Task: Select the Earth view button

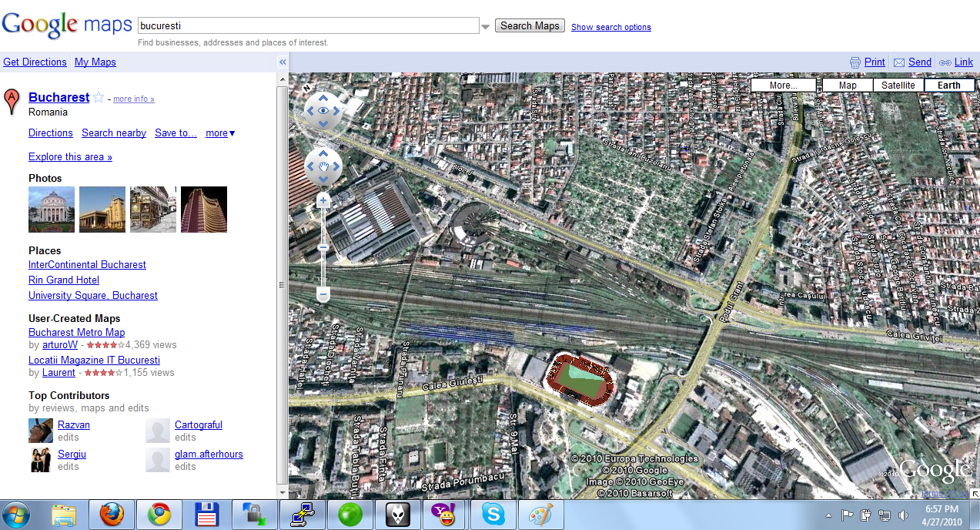Action: click(949, 85)
